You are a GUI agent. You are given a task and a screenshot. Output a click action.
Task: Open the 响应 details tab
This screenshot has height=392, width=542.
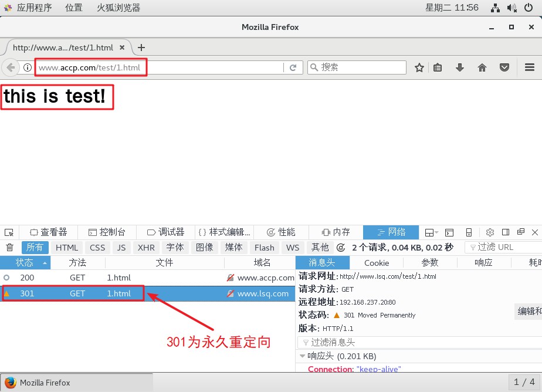483,263
